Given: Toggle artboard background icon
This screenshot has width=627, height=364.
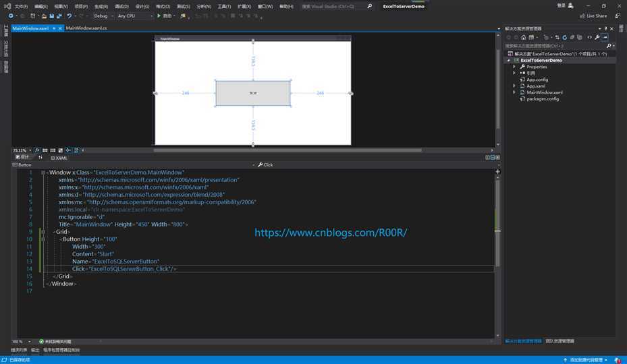Looking at the screenshot, I should pos(60,150).
